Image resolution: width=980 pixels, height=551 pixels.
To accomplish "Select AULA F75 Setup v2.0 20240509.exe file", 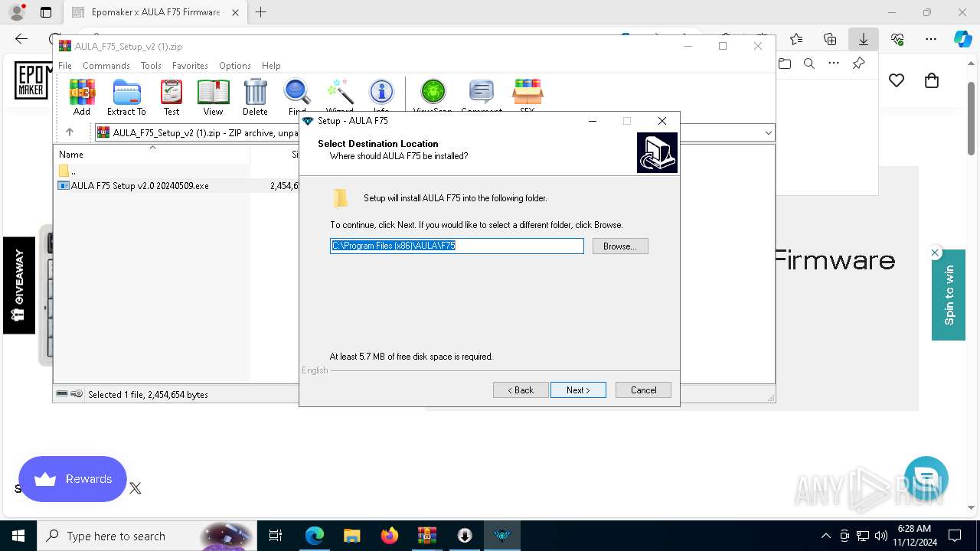I will click(x=140, y=185).
